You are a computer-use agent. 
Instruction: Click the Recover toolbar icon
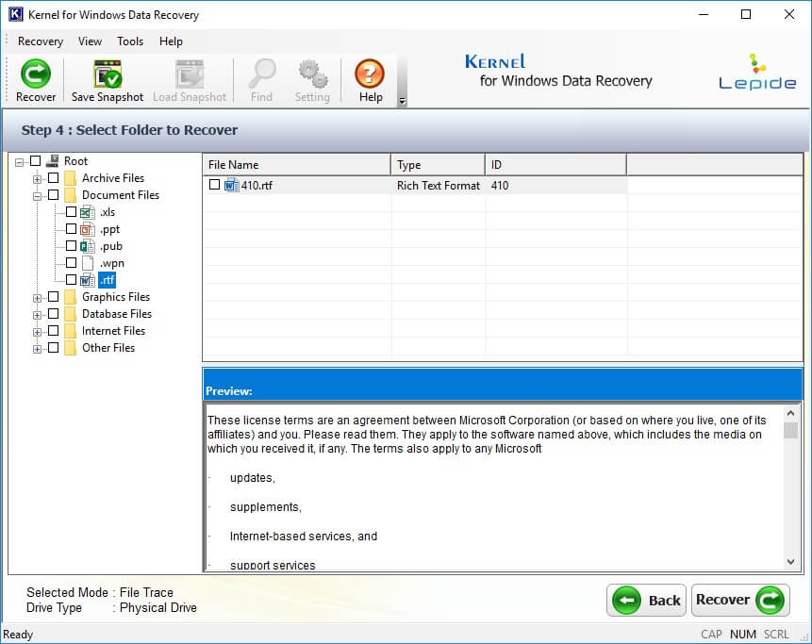[x=35, y=74]
